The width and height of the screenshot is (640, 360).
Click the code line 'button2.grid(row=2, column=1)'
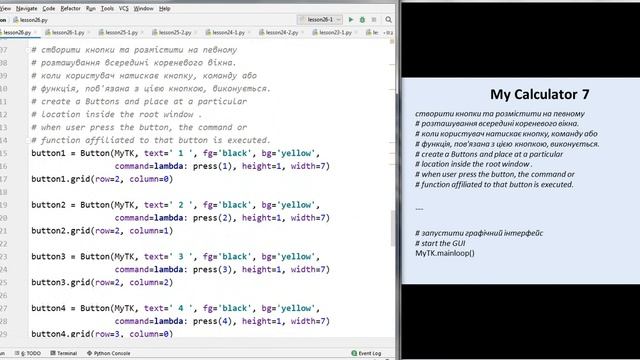102,231
